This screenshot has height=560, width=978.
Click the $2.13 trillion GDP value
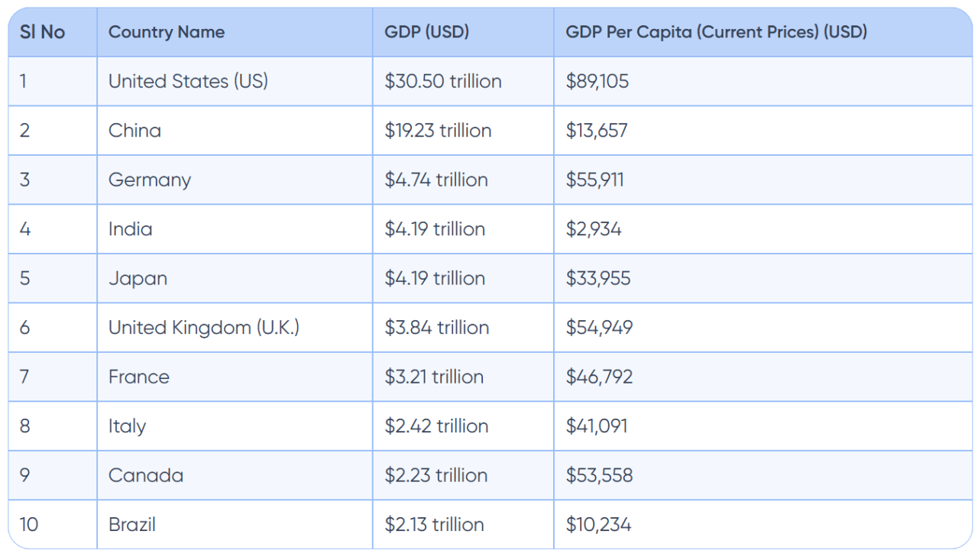434,525
